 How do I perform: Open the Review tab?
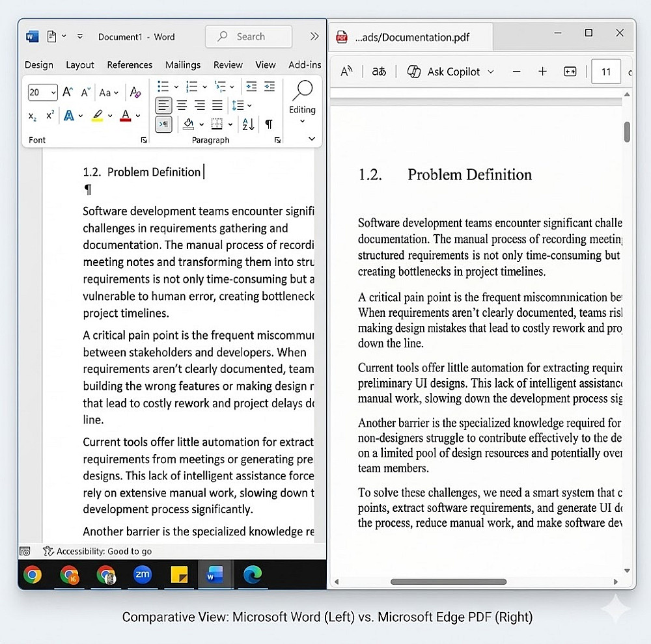coord(228,65)
